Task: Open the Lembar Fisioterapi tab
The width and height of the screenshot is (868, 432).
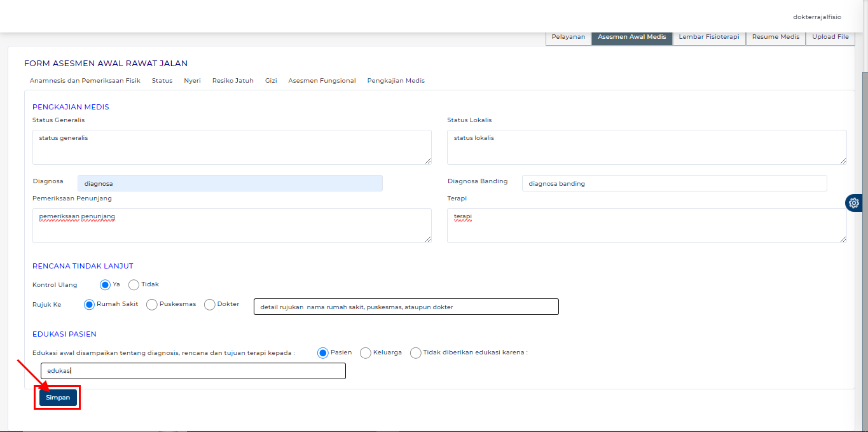Action: coord(708,38)
